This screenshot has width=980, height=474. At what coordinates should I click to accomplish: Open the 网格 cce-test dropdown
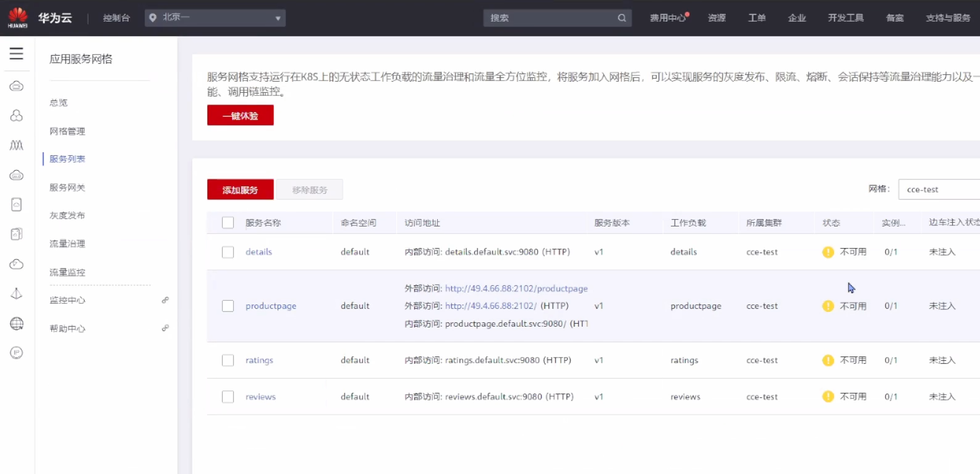939,189
